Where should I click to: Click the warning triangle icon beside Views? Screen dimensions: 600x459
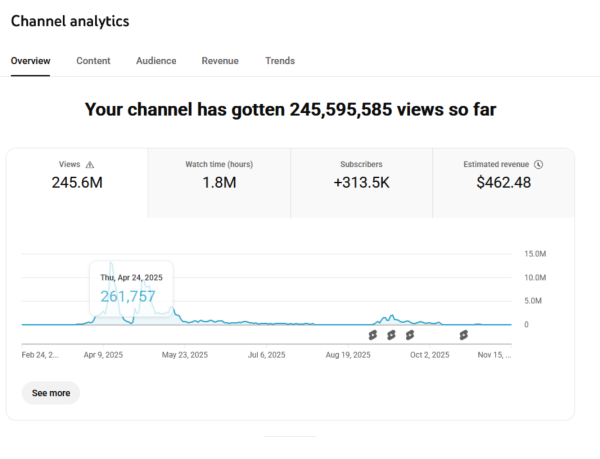pos(90,165)
